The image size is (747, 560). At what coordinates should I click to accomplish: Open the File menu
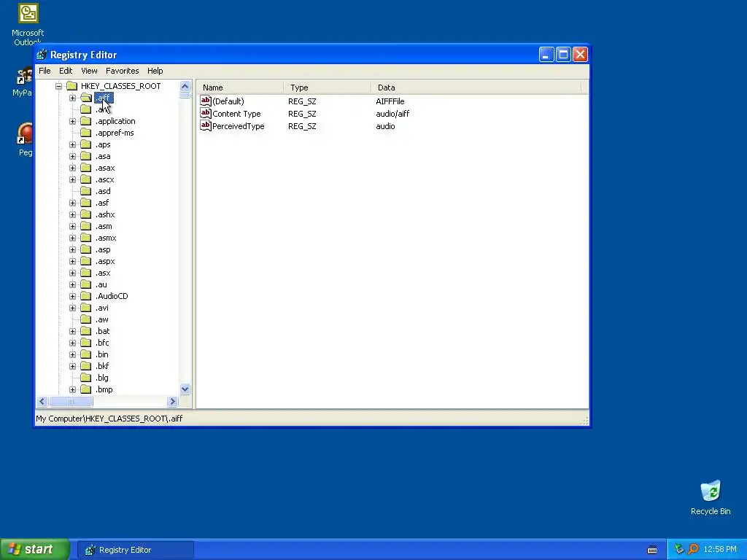point(44,71)
